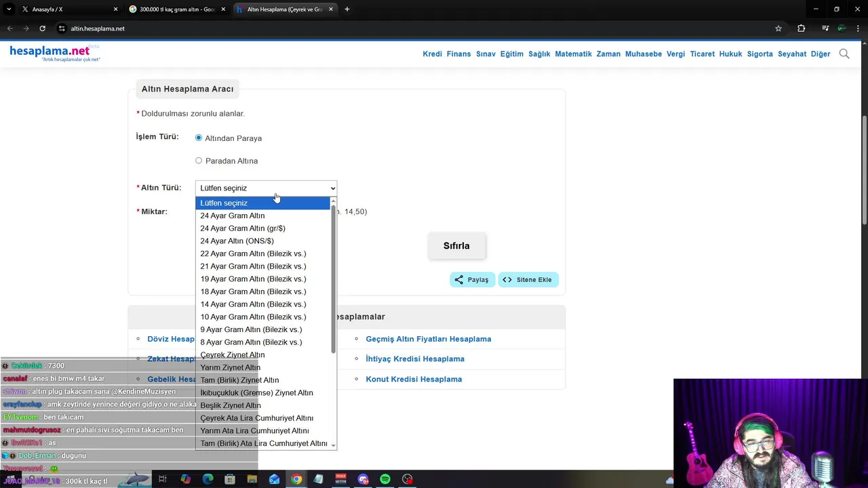The height and width of the screenshot is (488, 868).
Task: Open the Chrome extensions puzzle icon
Action: [x=802, y=28]
